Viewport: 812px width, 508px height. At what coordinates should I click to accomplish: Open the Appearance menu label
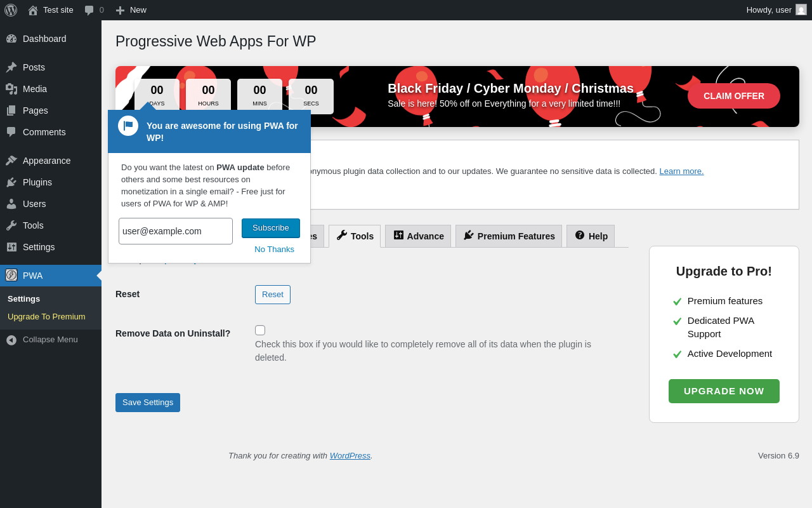tap(47, 161)
